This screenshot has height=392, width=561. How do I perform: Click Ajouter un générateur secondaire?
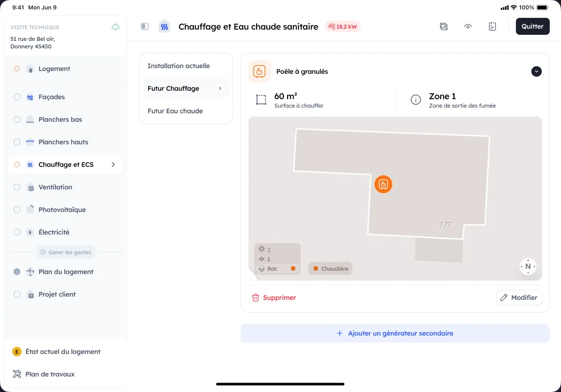point(395,333)
